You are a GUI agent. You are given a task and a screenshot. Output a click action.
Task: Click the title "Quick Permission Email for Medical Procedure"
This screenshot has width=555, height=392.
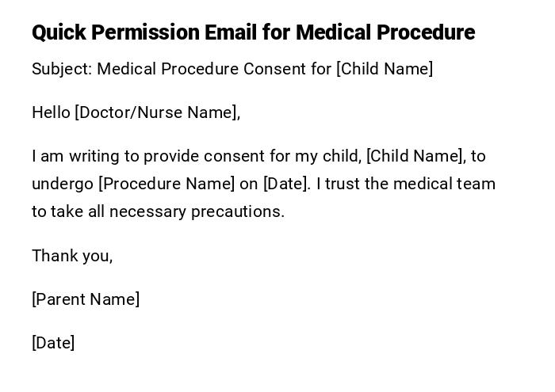click(x=253, y=32)
